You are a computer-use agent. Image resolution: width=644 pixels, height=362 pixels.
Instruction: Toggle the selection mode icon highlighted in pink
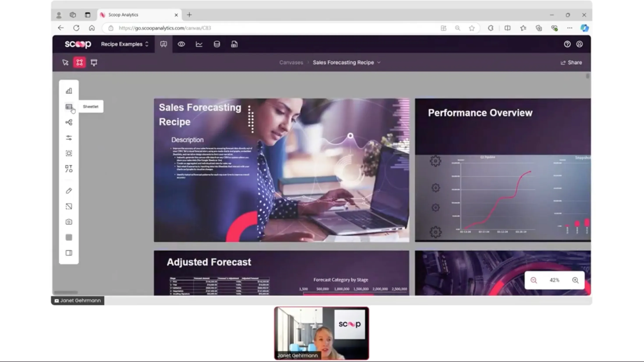(x=80, y=62)
